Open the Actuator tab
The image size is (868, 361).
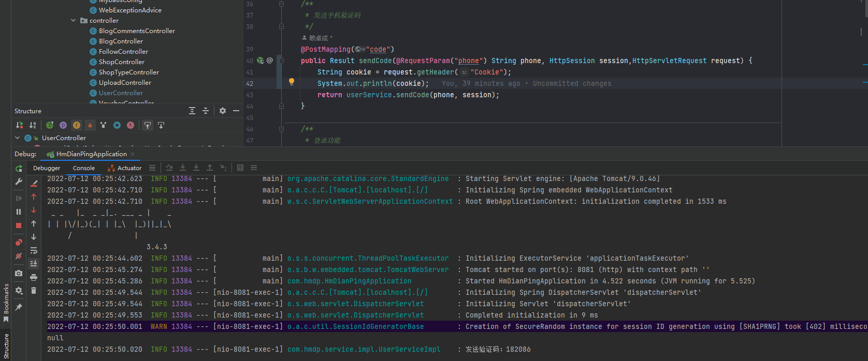pyautogui.click(x=124, y=168)
